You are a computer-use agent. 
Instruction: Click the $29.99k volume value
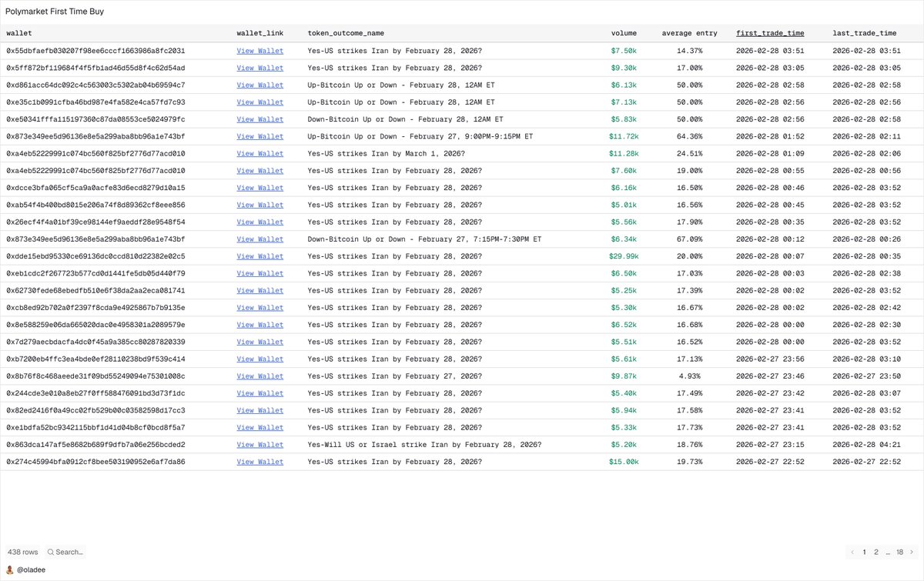pos(624,256)
